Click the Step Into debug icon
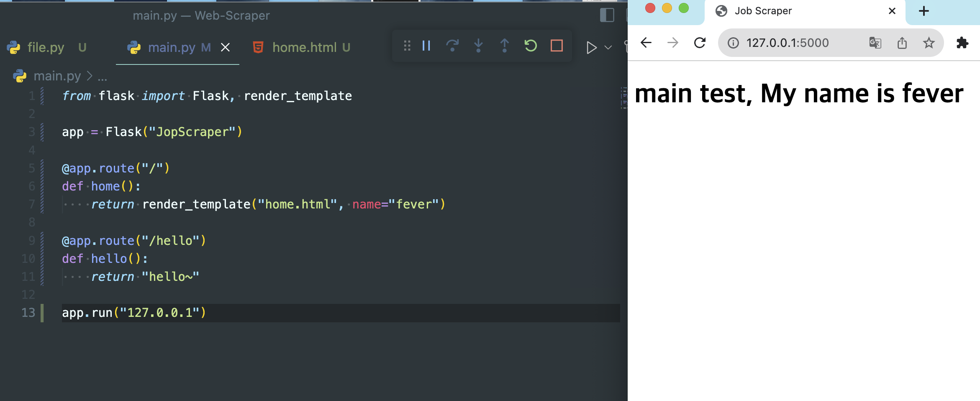The height and width of the screenshot is (401, 980). [478, 46]
